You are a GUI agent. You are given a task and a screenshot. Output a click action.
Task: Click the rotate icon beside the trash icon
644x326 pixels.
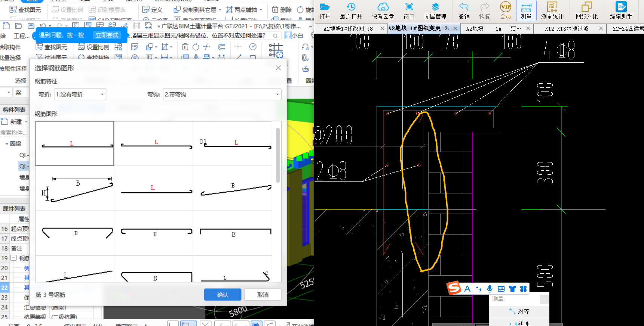click(196, 47)
